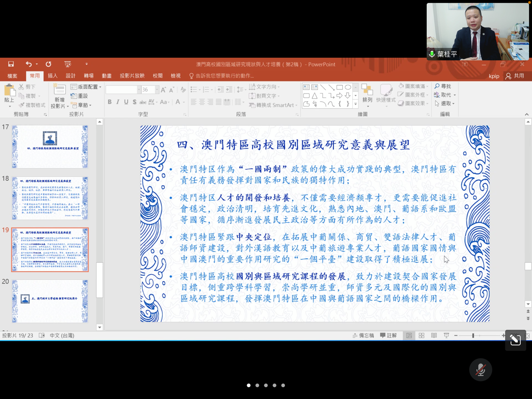Start slideshow from beginning via quick access icon

click(x=68, y=64)
